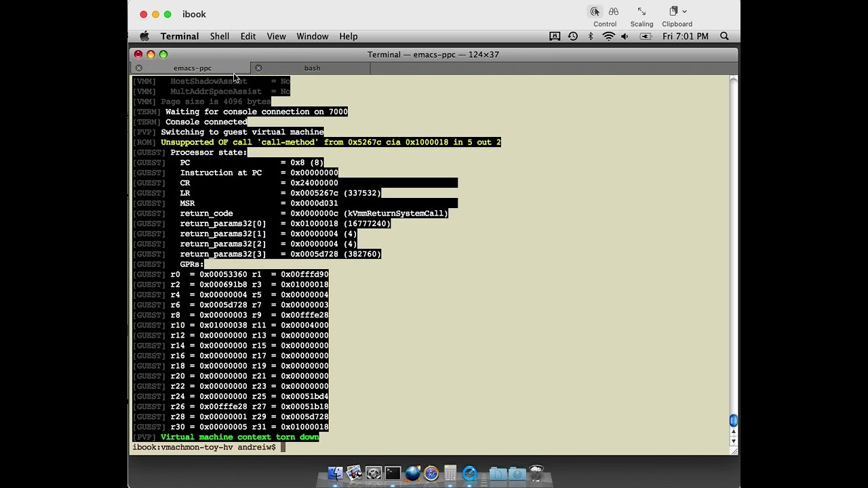Click the CR value 0x24000000
The image size is (868, 488).
coord(314,183)
